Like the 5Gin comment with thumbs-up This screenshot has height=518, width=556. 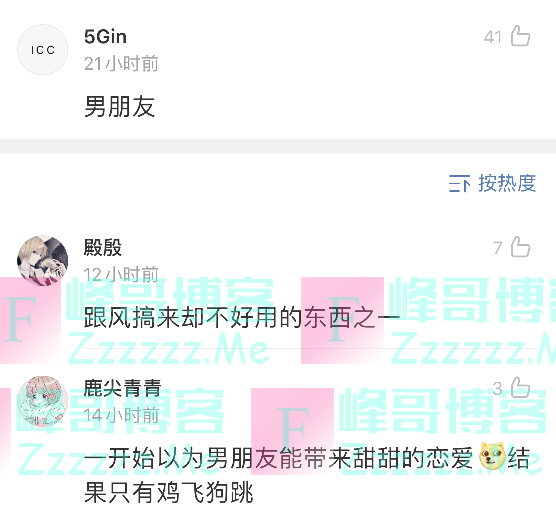520,36
